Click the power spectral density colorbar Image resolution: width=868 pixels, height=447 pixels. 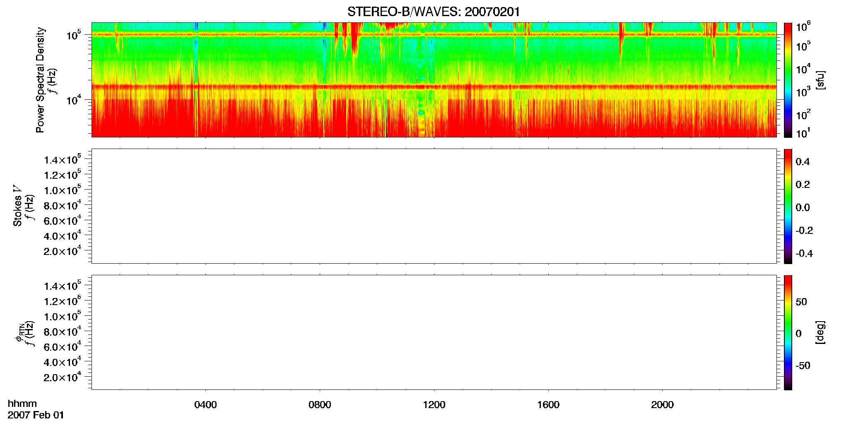click(x=788, y=80)
